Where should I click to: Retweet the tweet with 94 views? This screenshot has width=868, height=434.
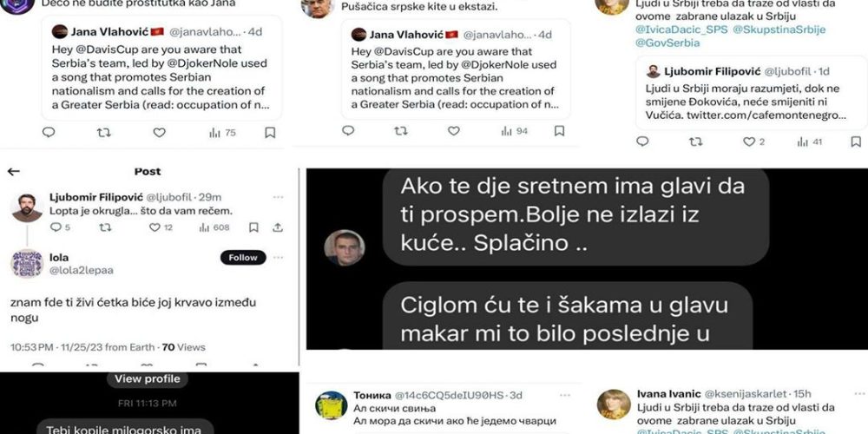pyautogui.click(x=400, y=131)
